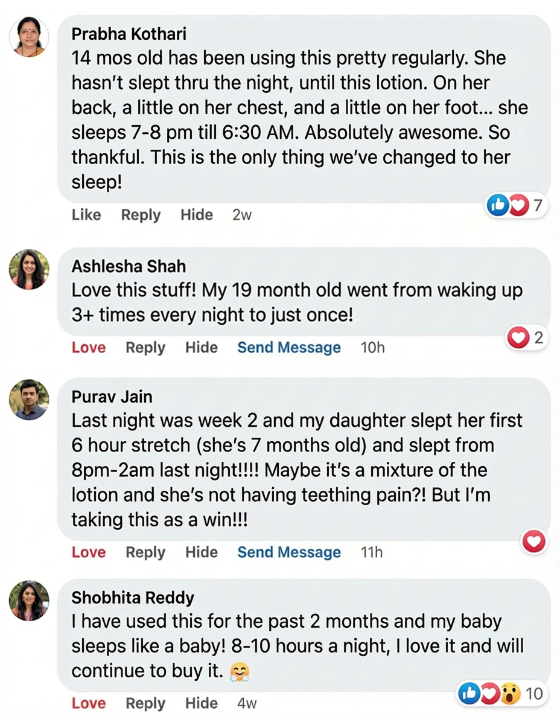Toggle Love on Shobhita Reddy's comment
The height and width of the screenshot is (728, 560).
click(89, 703)
